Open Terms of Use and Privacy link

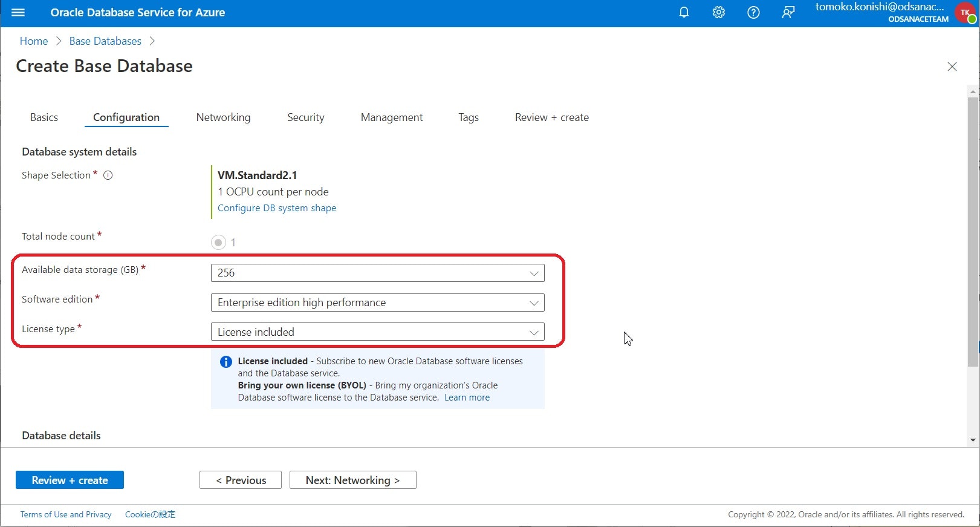coord(66,514)
